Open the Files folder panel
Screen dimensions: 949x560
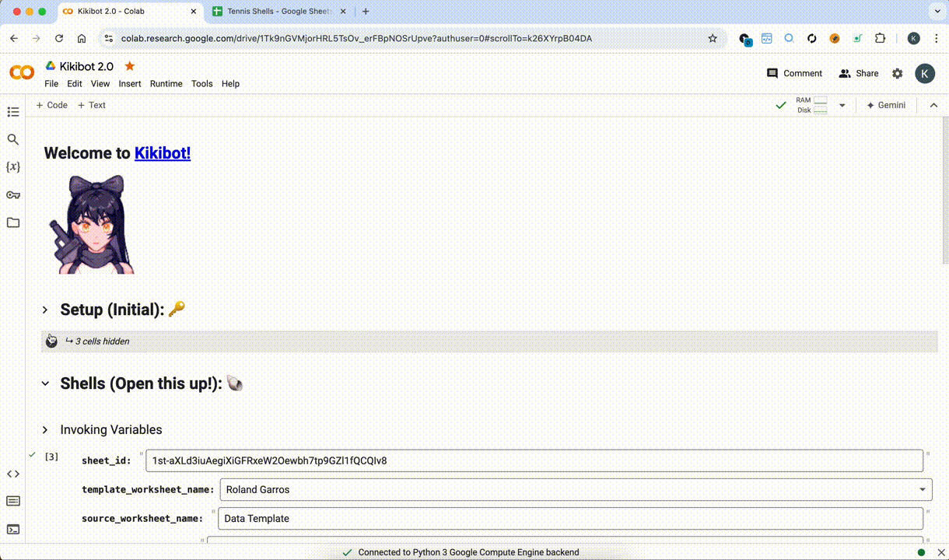pyautogui.click(x=12, y=222)
